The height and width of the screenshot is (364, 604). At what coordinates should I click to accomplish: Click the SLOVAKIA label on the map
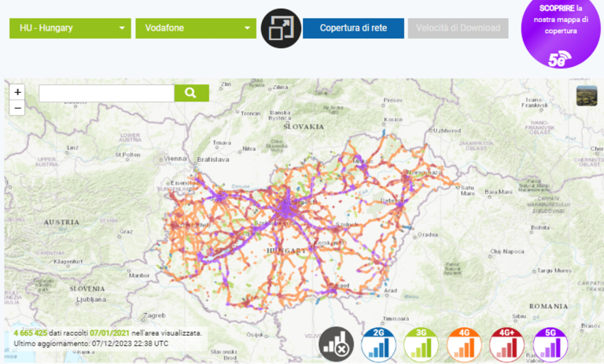pyautogui.click(x=304, y=127)
